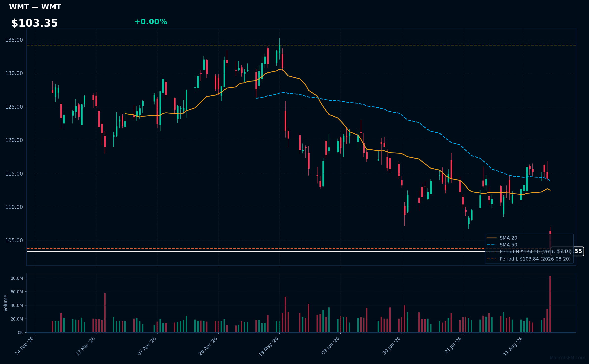Click the 0K volume axis label
The height and width of the screenshot is (364, 589).
[20, 333]
